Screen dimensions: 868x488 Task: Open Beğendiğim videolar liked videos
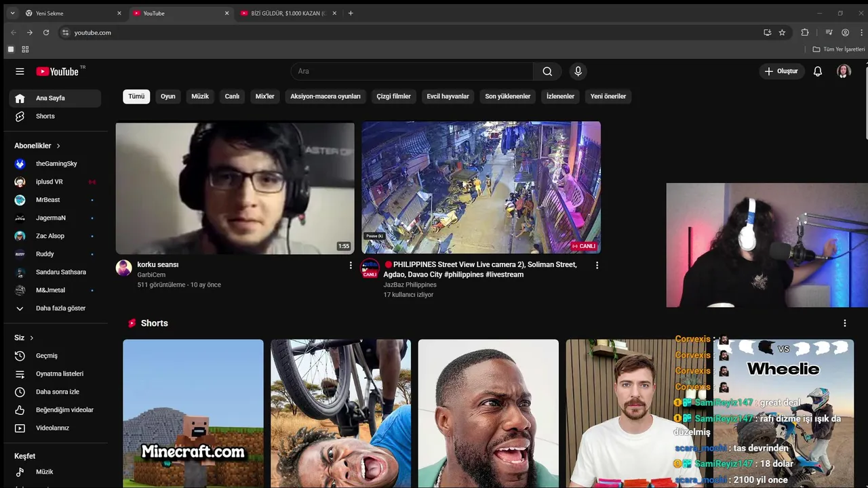click(55, 410)
